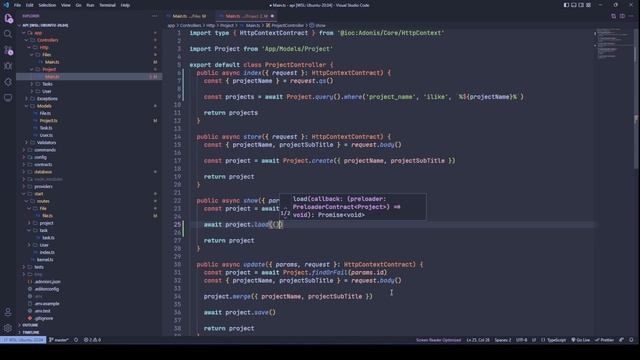Open the Terminal menu

point(107,5)
